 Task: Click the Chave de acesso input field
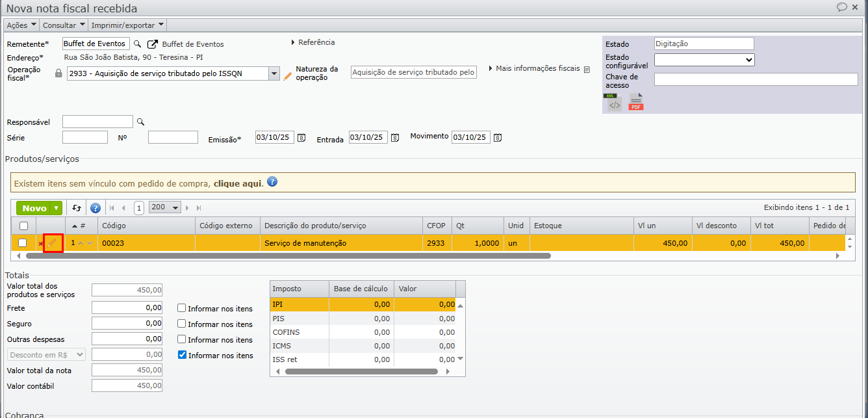[x=756, y=79]
